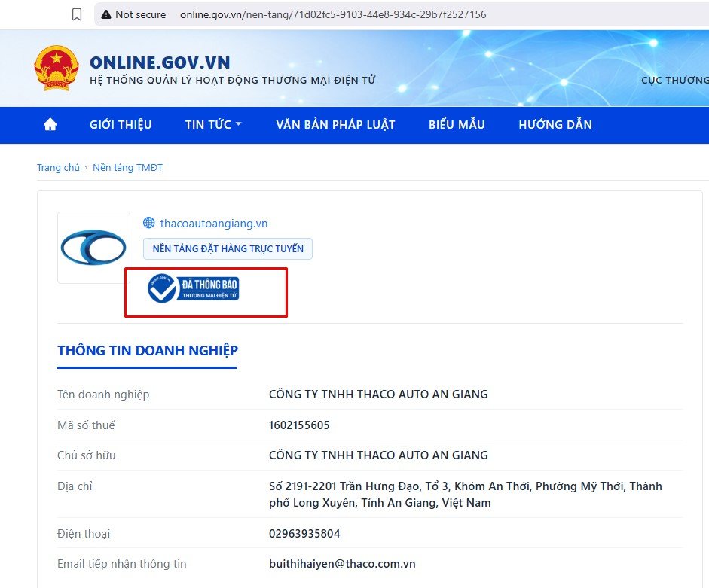Image resolution: width=709 pixels, height=588 pixels.
Task: Click the Thaco company logo thumbnail
Action: [93, 248]
